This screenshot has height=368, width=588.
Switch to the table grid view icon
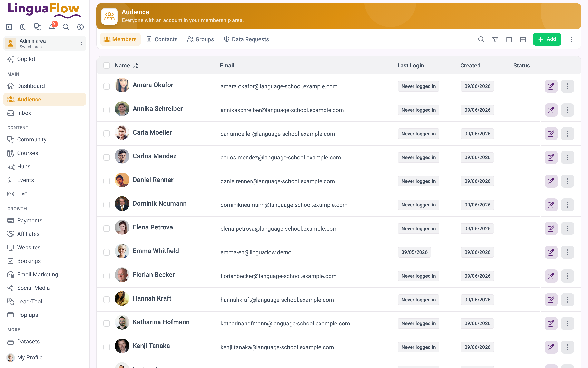523,39
